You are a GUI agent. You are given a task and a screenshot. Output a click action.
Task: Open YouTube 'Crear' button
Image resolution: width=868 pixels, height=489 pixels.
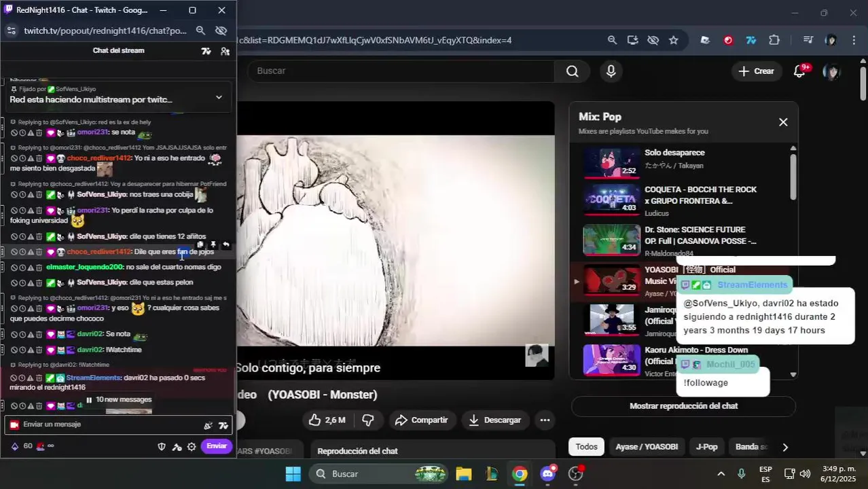point(757,71)
